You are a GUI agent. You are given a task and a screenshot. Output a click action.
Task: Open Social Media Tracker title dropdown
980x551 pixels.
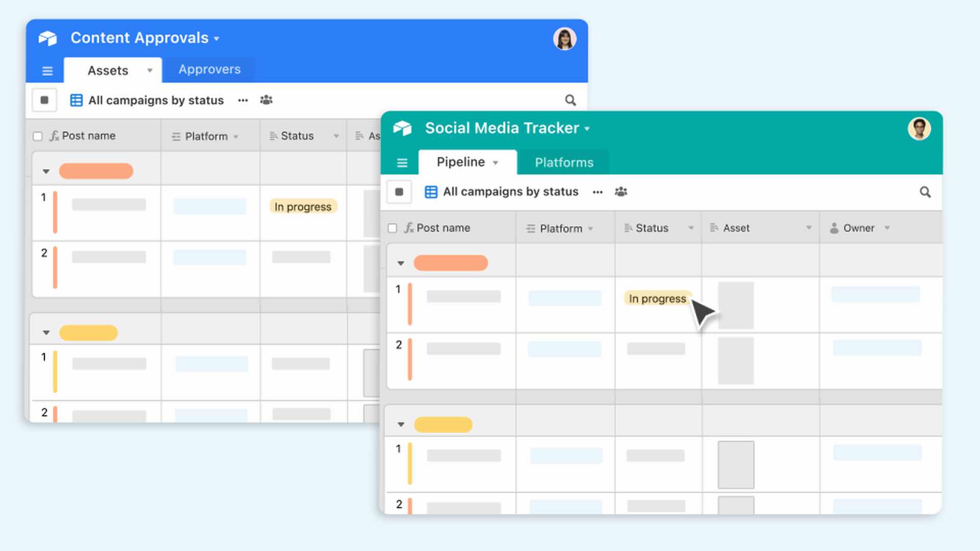click(587, 129)
